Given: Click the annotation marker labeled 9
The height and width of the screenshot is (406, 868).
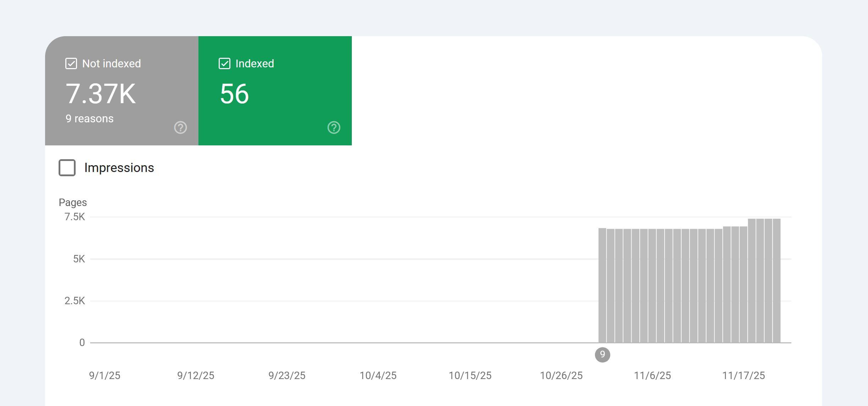Looking at the screenshot, I should [x=602, y=355].
